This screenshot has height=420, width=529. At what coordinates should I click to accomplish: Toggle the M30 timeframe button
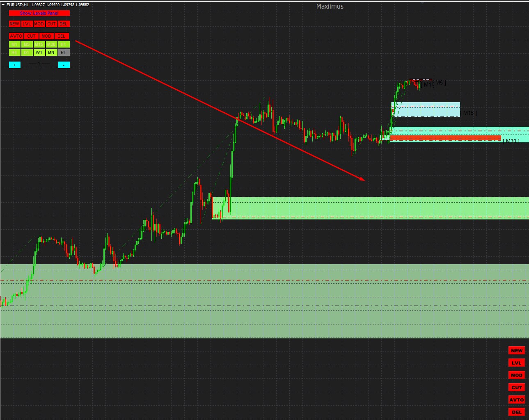pyautogui.click(x=51, y=44)
